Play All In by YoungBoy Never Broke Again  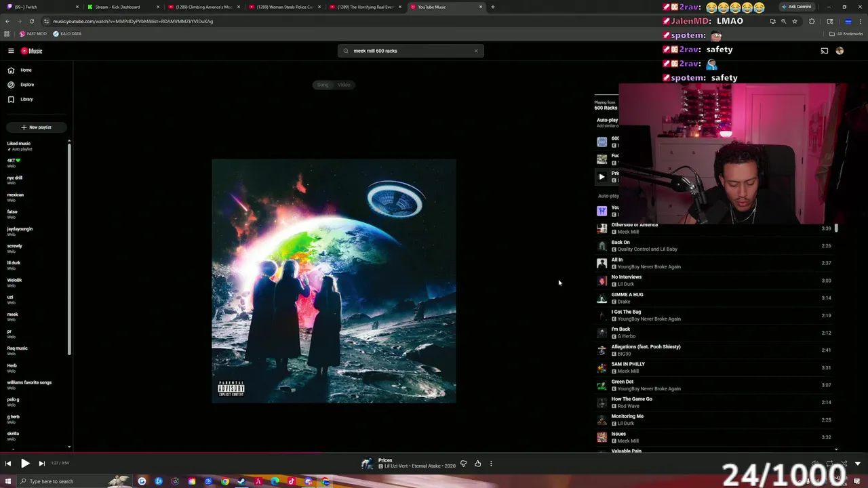(715, 263)
